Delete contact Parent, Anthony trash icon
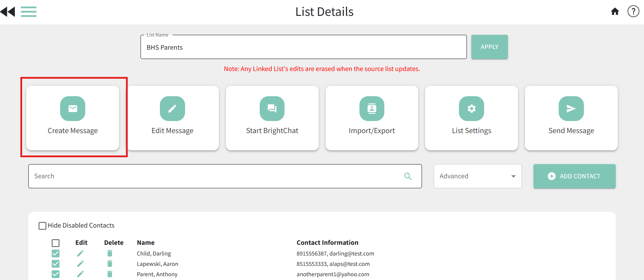The width and height of the screenshot is (644, 280). (x=110, y=274)
